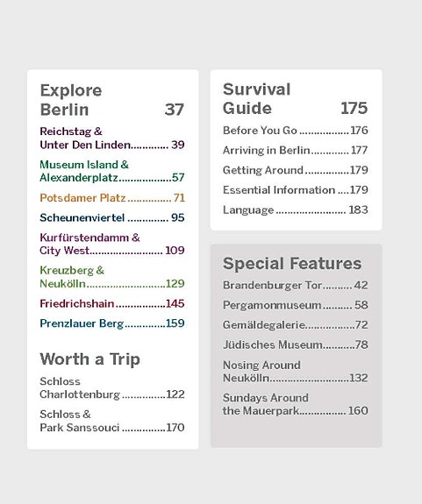Screen dimensions: 422x504
Task: Open the Before You Go entry
Action: [295, 131]
